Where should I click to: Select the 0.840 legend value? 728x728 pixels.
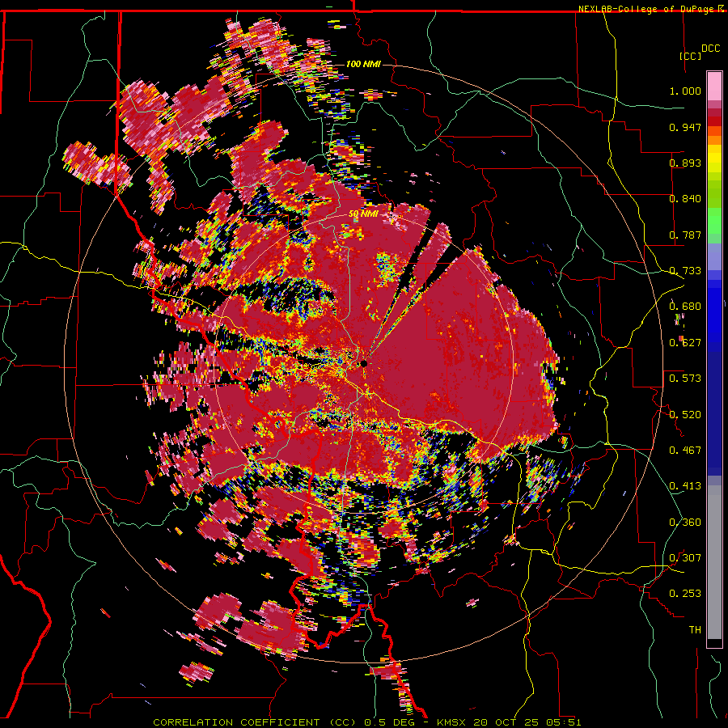[685, 199]
